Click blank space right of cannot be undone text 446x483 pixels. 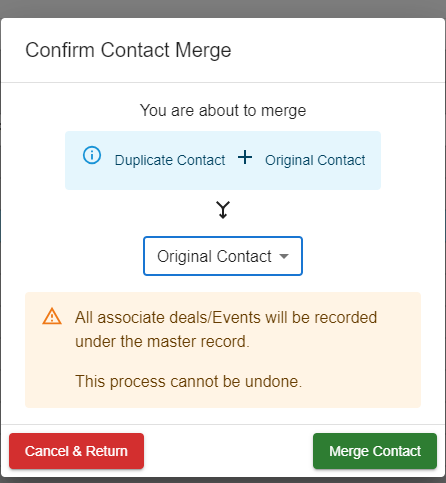pos(360,381)
